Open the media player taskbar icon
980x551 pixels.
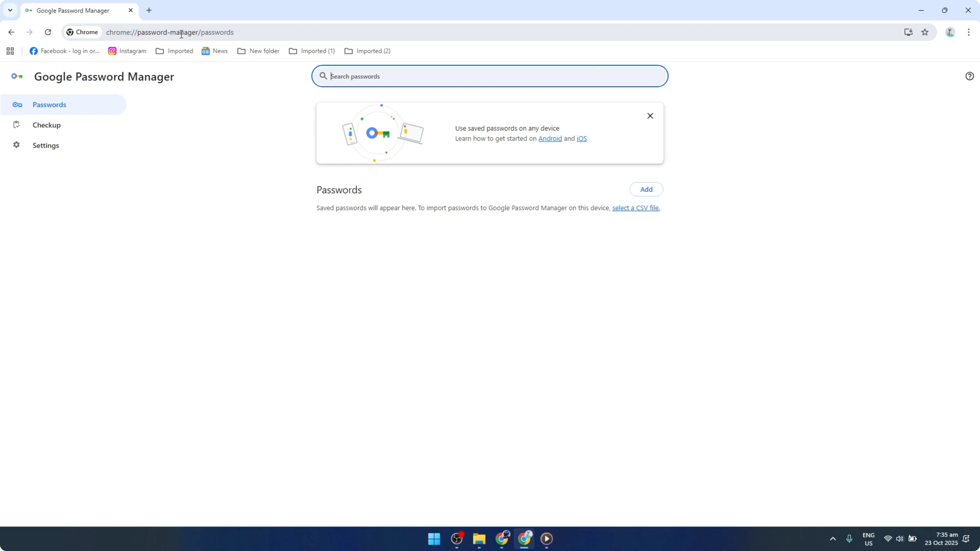coord(547,538)
